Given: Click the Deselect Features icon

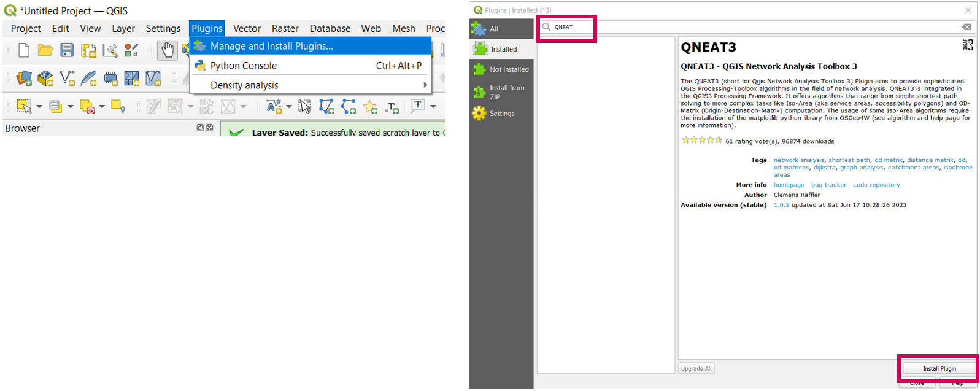Looking at the screenshot, I should point(87,107).
